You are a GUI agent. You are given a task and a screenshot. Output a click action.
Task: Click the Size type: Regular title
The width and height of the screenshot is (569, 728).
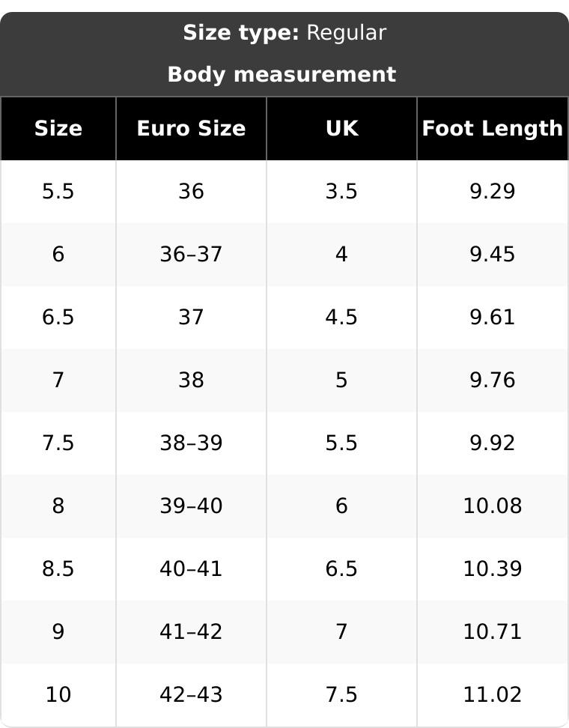(284, 33)
